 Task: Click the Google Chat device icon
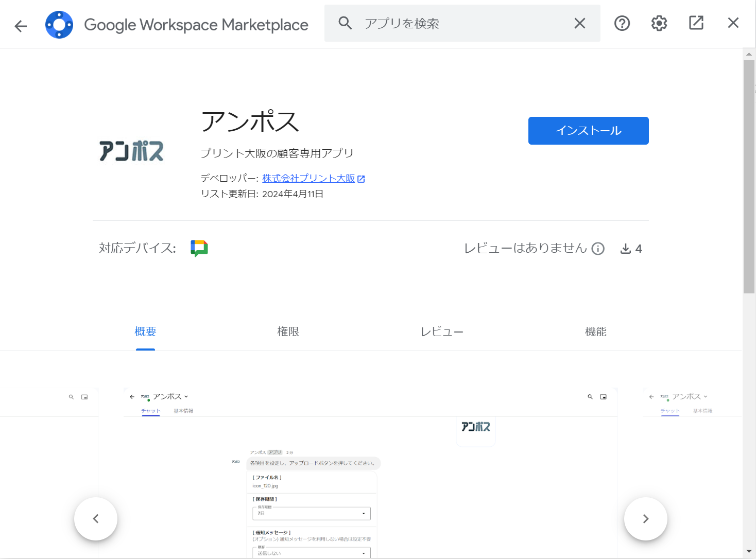click(x=199, y=248)
